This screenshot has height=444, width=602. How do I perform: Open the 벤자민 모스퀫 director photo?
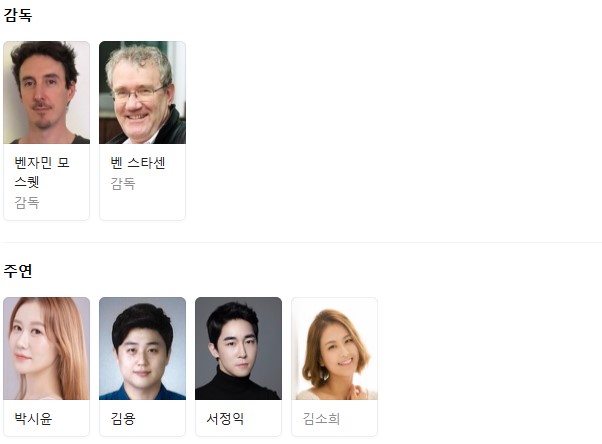[x=46, y=93]
